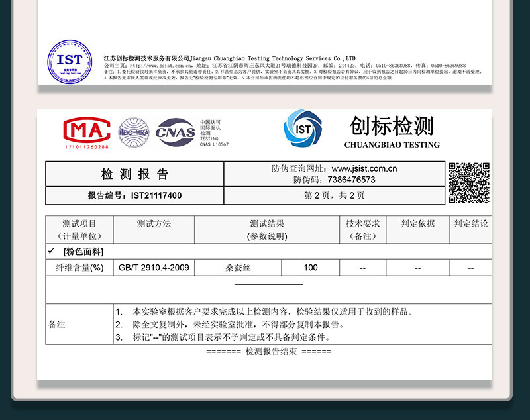
Task: Click anti-counterfeit code 7386476573
Action: (351, 180)
